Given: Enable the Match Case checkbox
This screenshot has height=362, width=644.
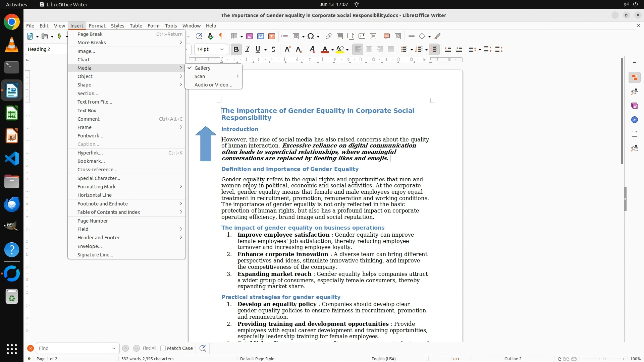Looking at the screenshot, I should coord(163,348).
